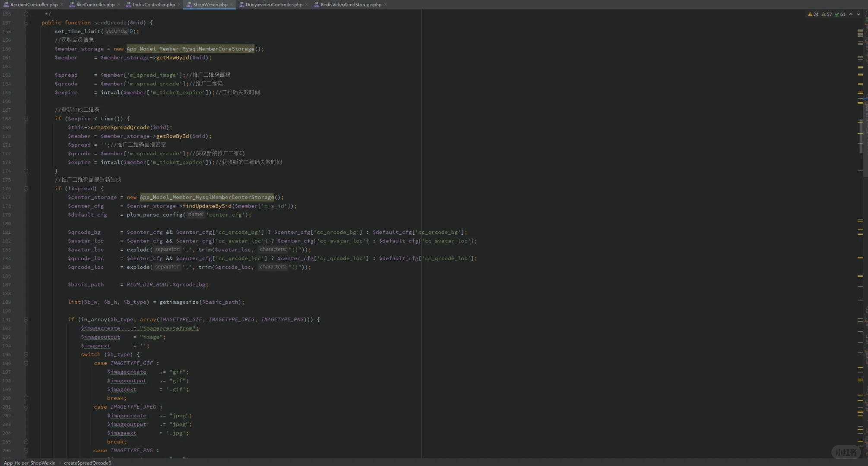Switch to the IndexController.php tab
Image resolution: width=868 pixels, height=466 pixels.
click(x=153, y=4)
